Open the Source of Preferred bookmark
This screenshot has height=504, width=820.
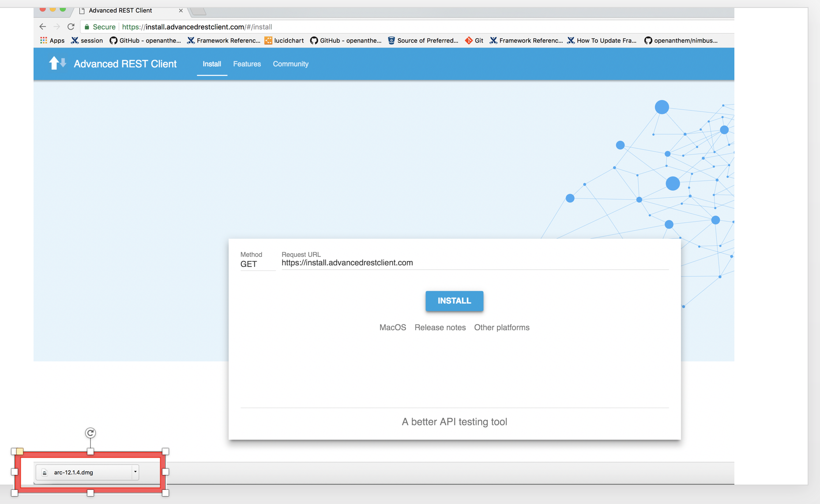point(423,41)
